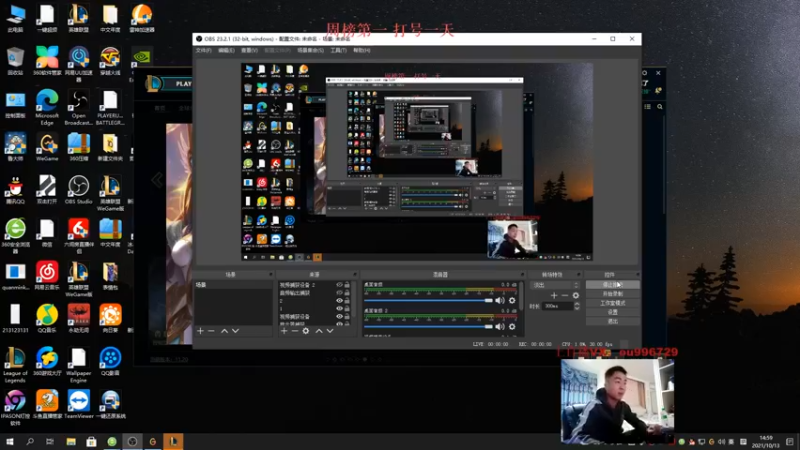The height and width of the screenshot is (450, 800).
Task: Toggle lock on 视频捕获设备 2 source
Action: click(x=347, y=285)
